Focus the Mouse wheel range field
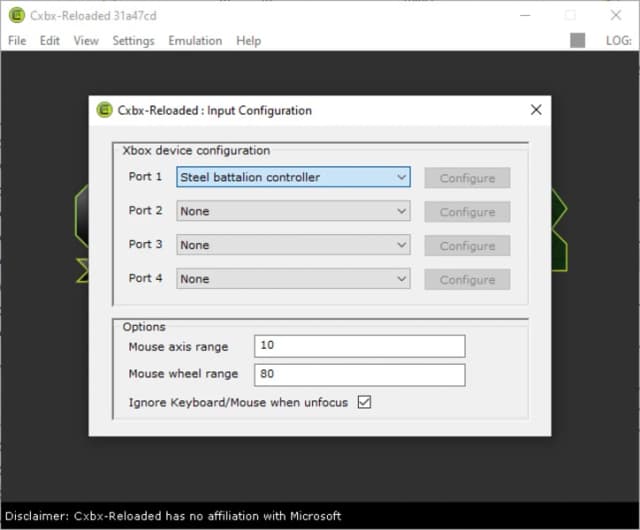This screenshot has height=530, width=640. tap(360, 374)
